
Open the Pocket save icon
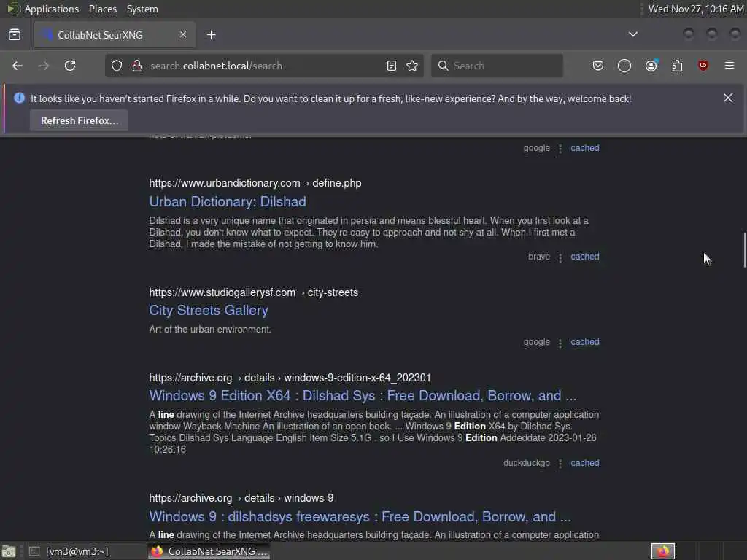click(598, 66)
